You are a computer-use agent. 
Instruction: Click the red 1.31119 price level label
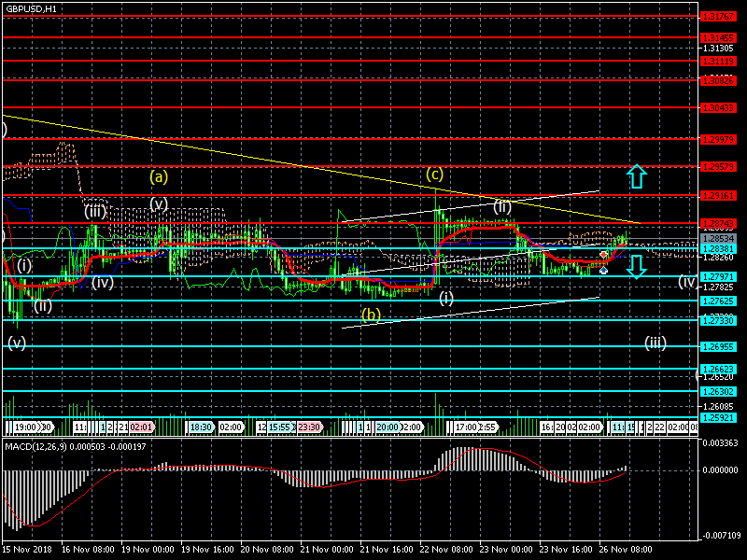[x=718, y=61]
